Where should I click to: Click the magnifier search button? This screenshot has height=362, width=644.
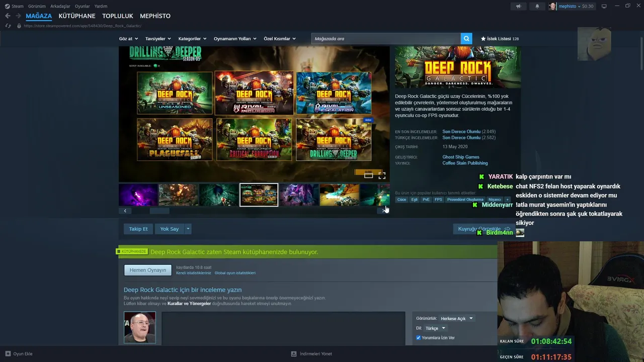466,39
